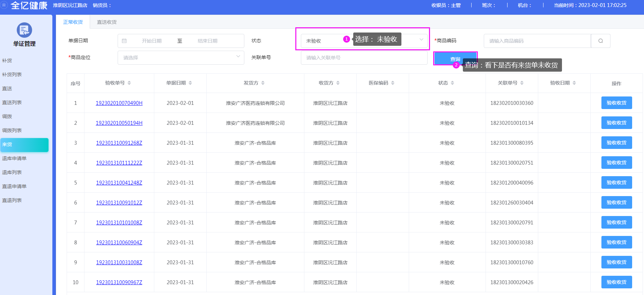Open 补货列表 in the sidebar
Image resolution: width=644 pixels, height=295 pixels.
click(x=12, y=74)
